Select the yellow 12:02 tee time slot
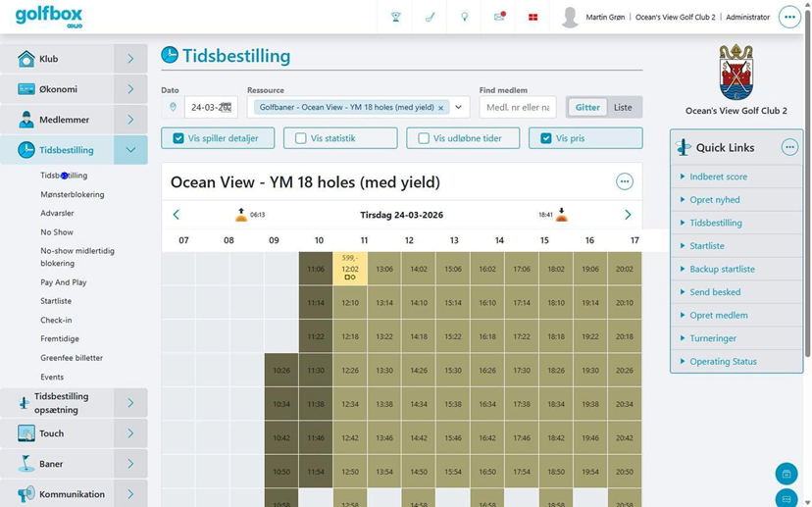812x507 pixels. coord(350,269)
